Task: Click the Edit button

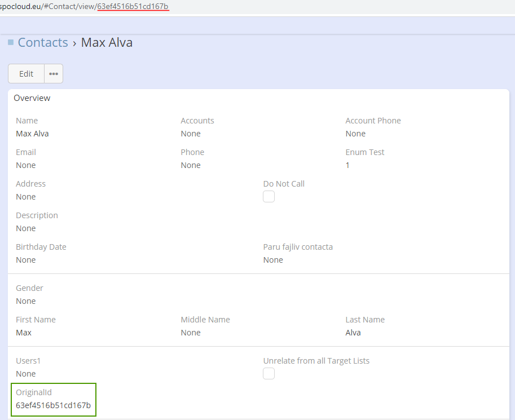Action: (x=26, y=74)
